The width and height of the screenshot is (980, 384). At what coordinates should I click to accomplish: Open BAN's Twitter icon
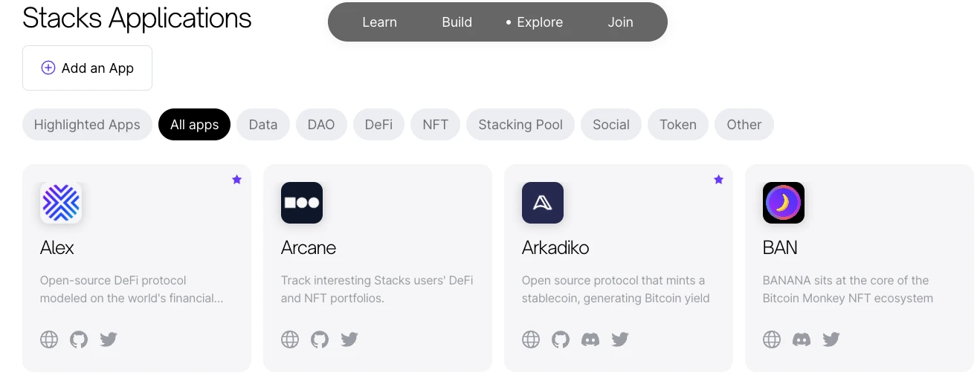point(831,339)
